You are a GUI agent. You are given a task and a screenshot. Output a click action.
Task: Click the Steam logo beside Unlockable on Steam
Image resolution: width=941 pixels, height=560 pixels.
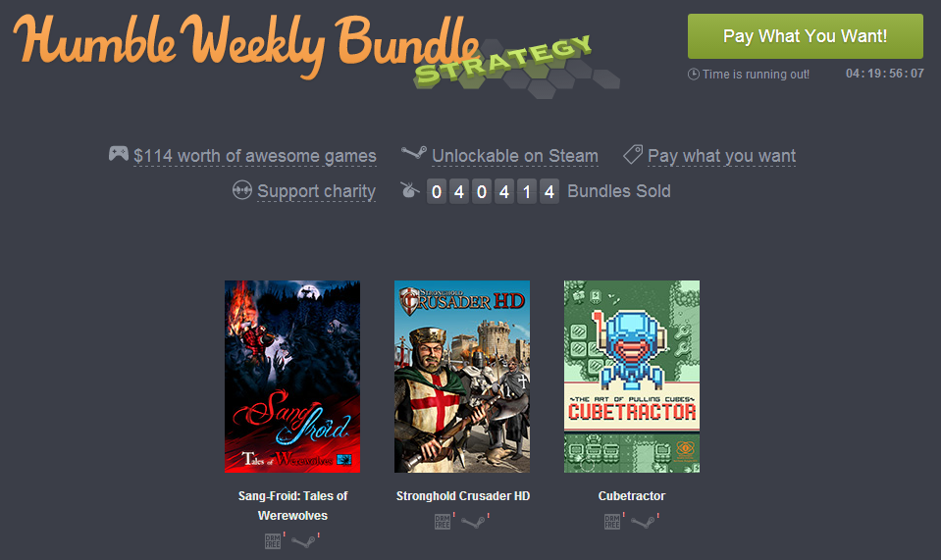[413, 153]
